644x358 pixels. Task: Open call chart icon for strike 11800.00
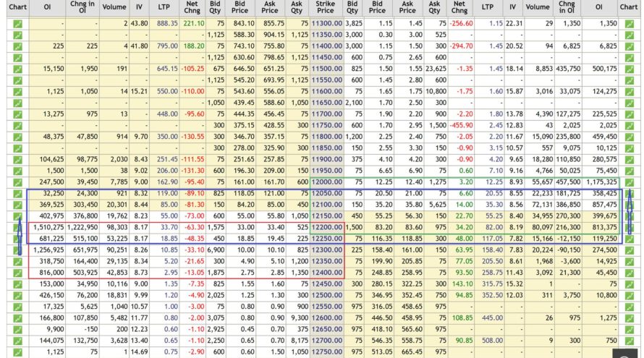[x=17, y=137]
